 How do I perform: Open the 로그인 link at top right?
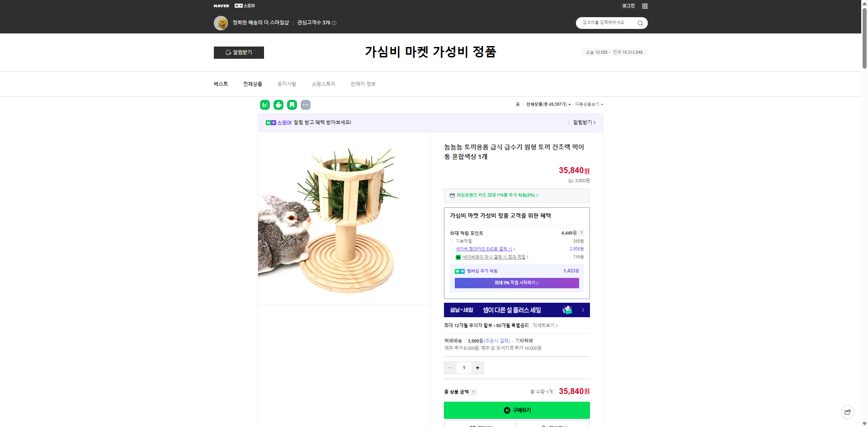pyautogui.click(x=628, y=5)
